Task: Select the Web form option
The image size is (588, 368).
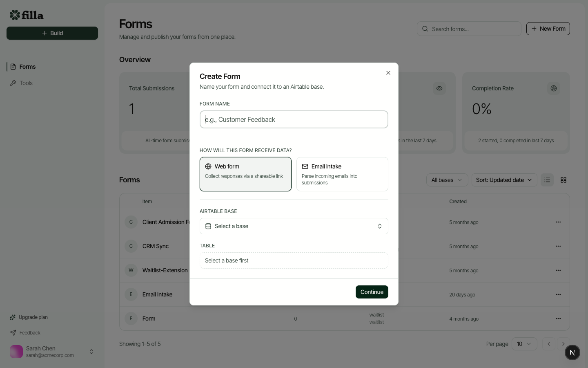Action: (x=245, y=174)
